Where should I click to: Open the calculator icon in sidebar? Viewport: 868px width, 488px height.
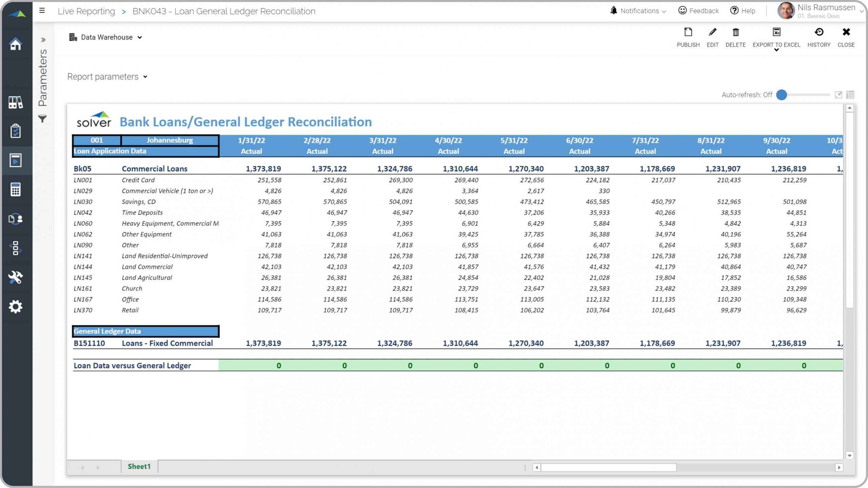[x=16, y=189]
